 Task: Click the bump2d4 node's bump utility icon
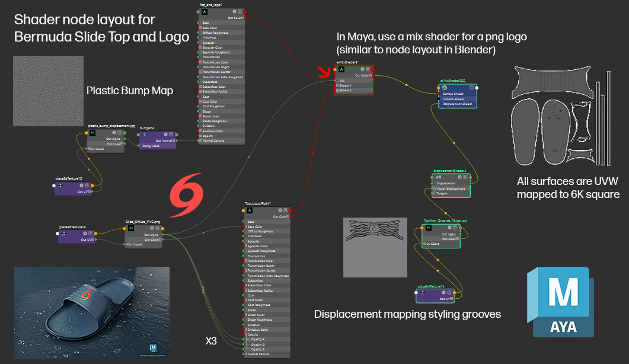pos(145,135)
